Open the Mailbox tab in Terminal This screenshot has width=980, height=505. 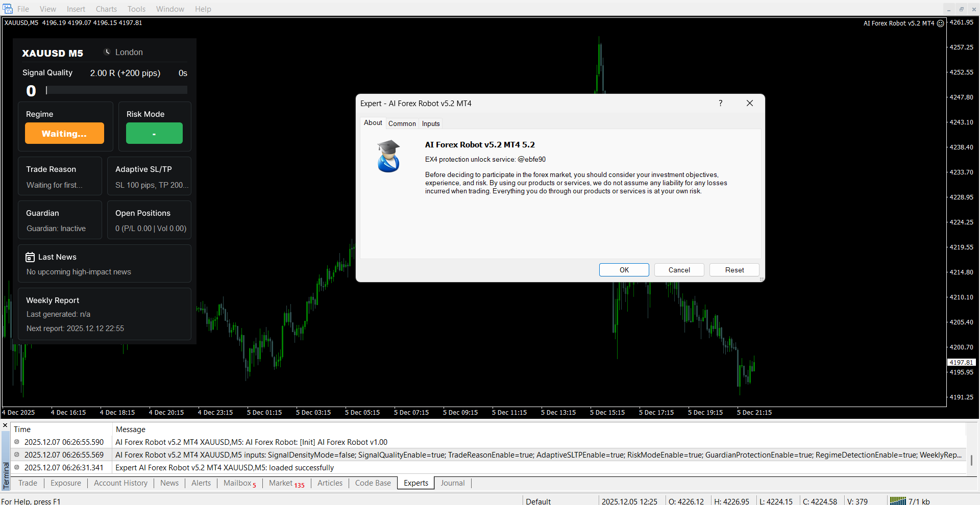tap(240, 483)
